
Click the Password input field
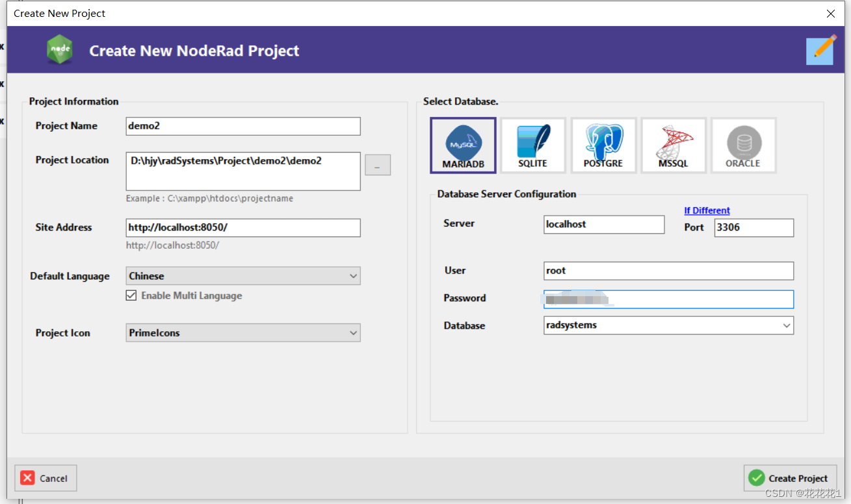(668, 299)
